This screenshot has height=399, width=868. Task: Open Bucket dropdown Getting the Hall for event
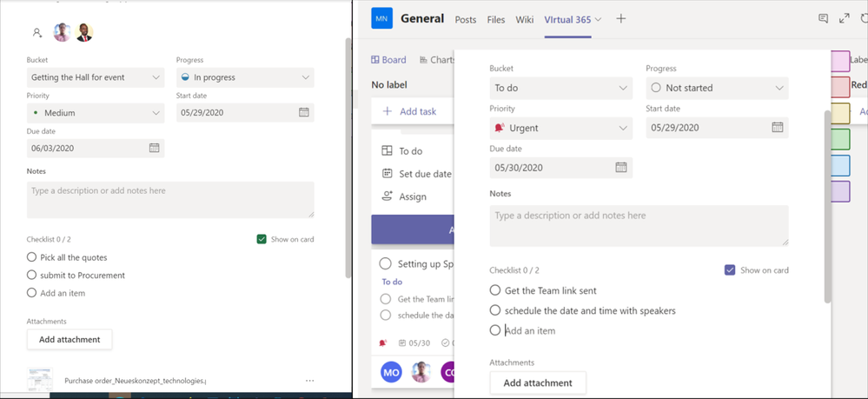(96, 77)
